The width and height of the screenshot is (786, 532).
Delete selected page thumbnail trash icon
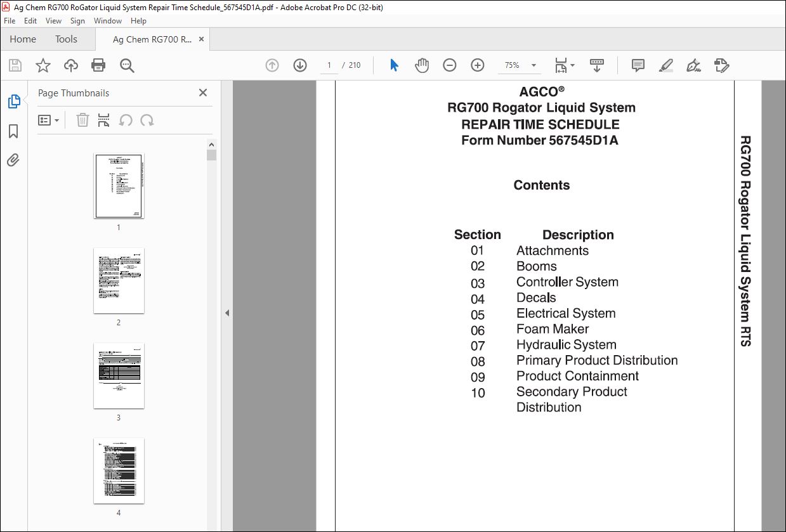[82, 120]
